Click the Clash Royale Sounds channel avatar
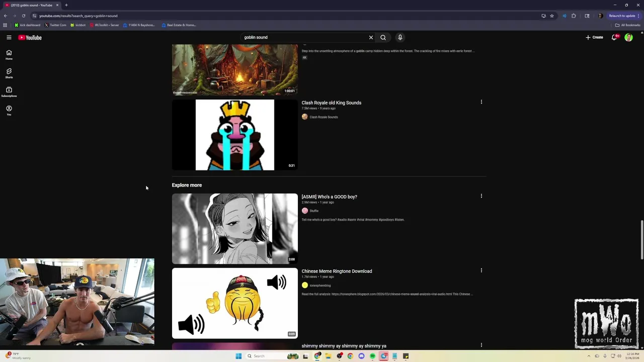 [304, 117]
